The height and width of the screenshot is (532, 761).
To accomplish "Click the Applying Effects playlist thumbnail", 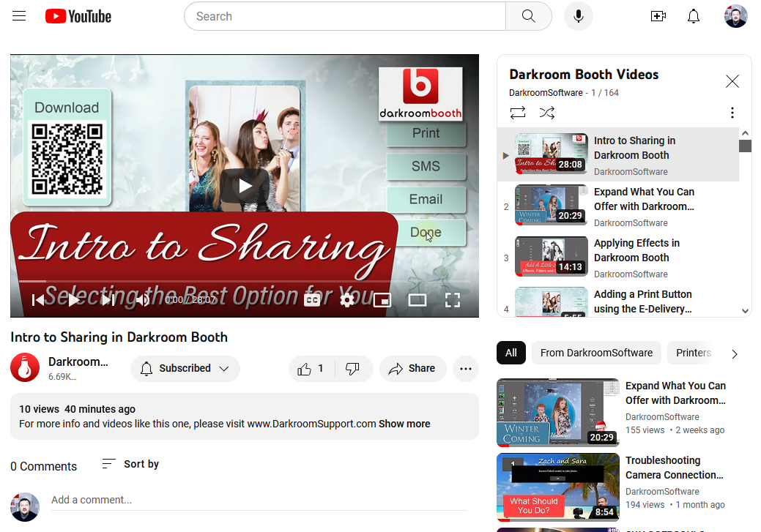I will (x=552, y=257).
